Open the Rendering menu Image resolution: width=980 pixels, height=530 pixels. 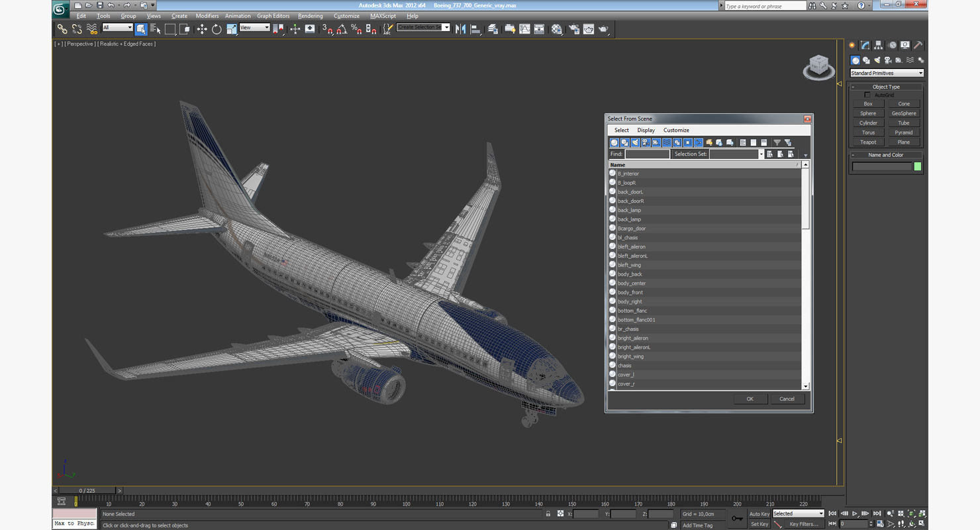pyautogui.click(x=311, y=16)
